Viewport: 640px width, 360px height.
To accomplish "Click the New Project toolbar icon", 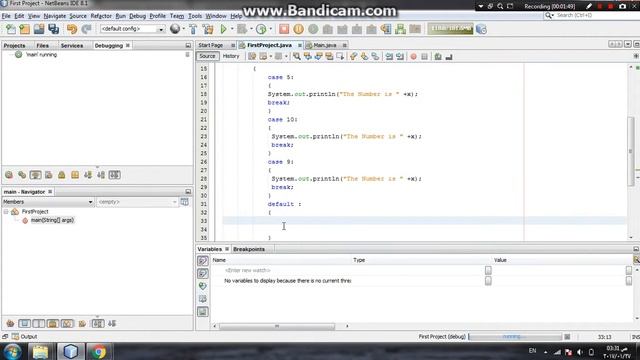I will [24, 29].
